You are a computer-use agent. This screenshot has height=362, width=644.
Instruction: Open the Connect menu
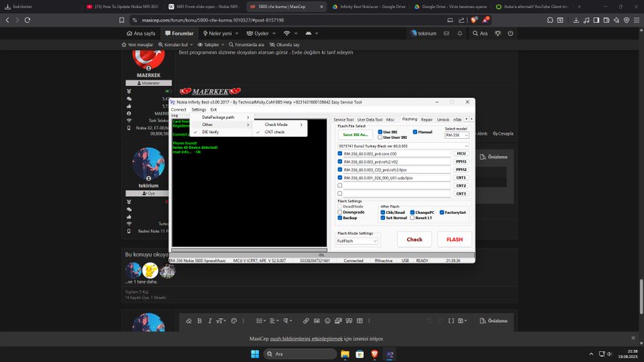coord(179,109)
